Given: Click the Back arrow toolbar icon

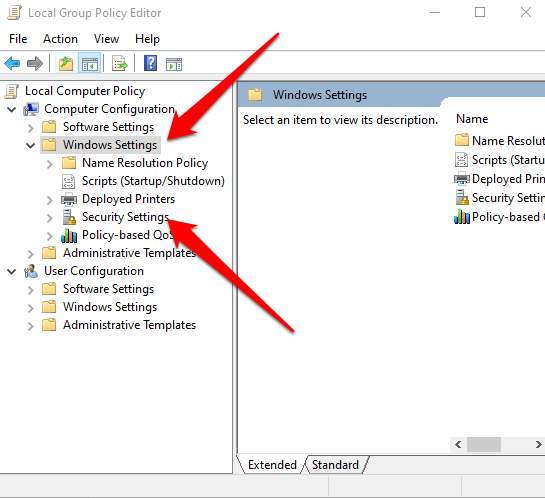Looking at the screenshot, I should (12, 64).
